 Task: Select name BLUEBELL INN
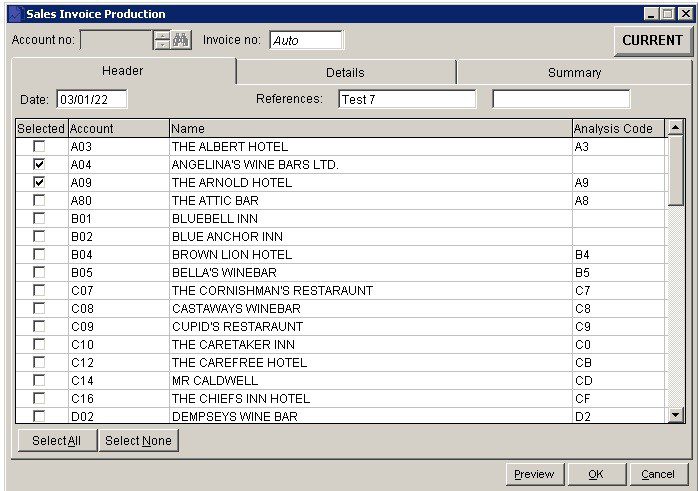point(215,219)
